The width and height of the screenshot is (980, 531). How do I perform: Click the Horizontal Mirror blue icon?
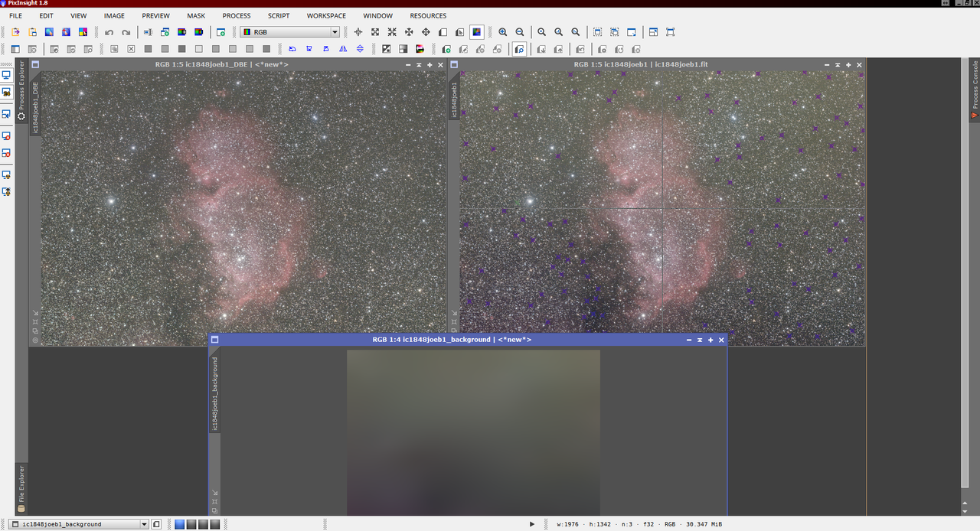pos(343,49)
